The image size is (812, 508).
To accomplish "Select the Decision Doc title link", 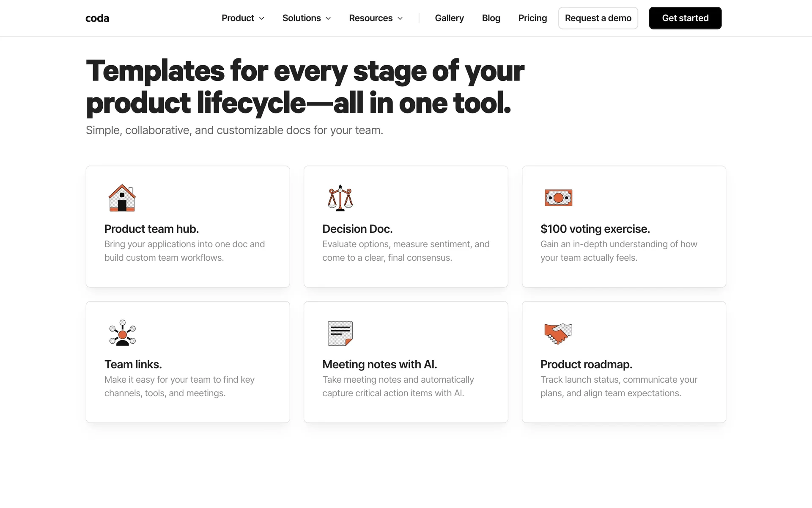I will click(357, 229).
